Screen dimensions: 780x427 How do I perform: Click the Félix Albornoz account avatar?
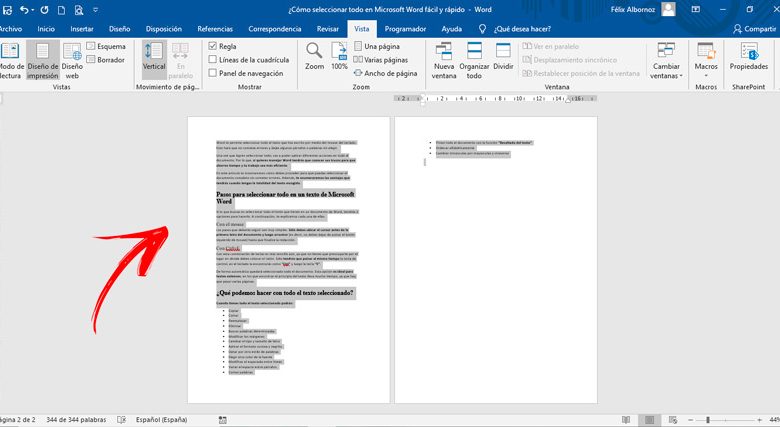[x=669, y=9]
